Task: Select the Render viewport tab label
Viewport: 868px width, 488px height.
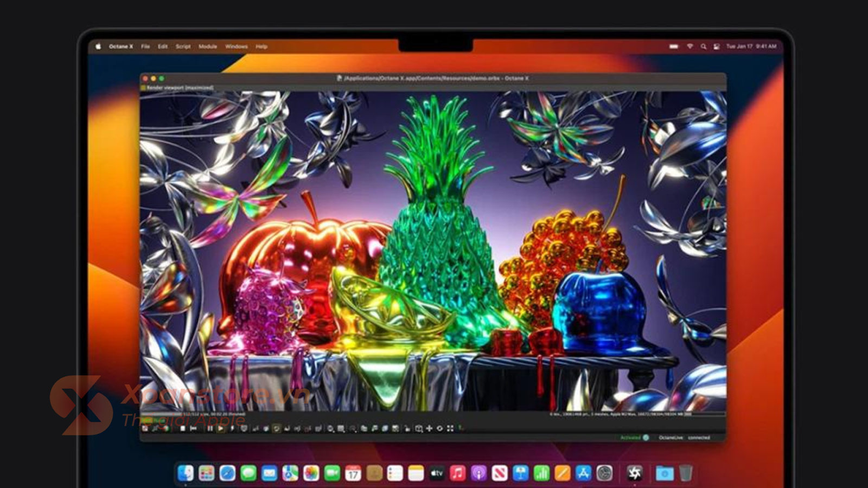Action: 180,87
